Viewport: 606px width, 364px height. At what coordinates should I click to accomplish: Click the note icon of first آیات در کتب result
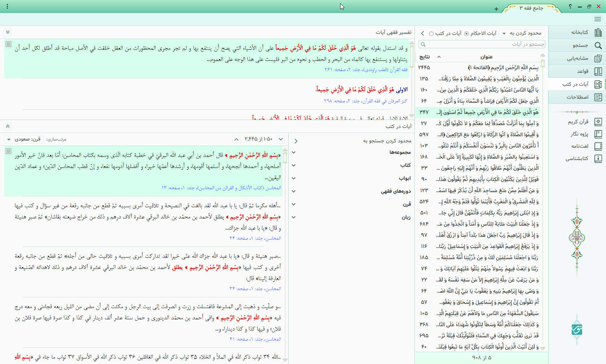click(x=8, y=151)
